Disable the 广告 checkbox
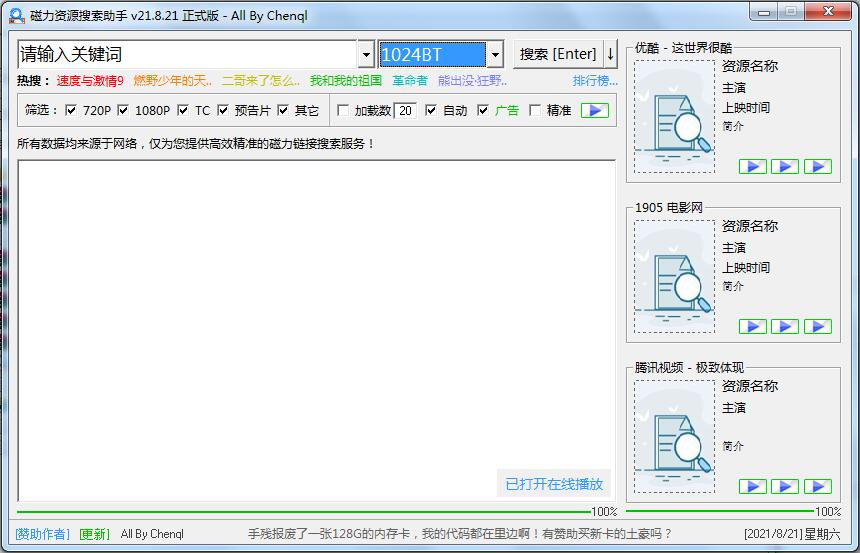860x553 pixels. (x=483, y=110)
